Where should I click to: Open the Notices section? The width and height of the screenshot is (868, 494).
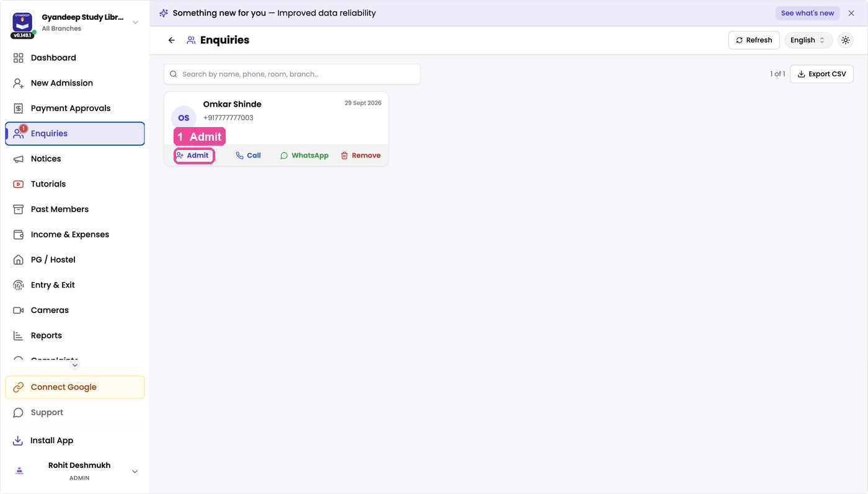pos(75,159)
